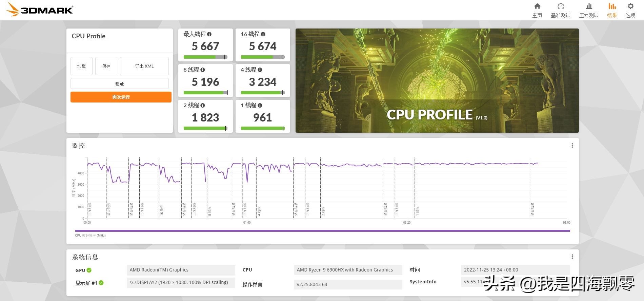This screenshot has width=644, height=301.
Task: Open the 选项 options gear icon
Action: coord(630,6)
